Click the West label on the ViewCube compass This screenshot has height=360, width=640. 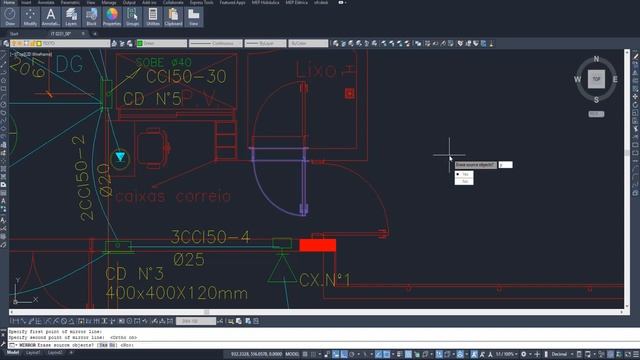tap(578, 79)
